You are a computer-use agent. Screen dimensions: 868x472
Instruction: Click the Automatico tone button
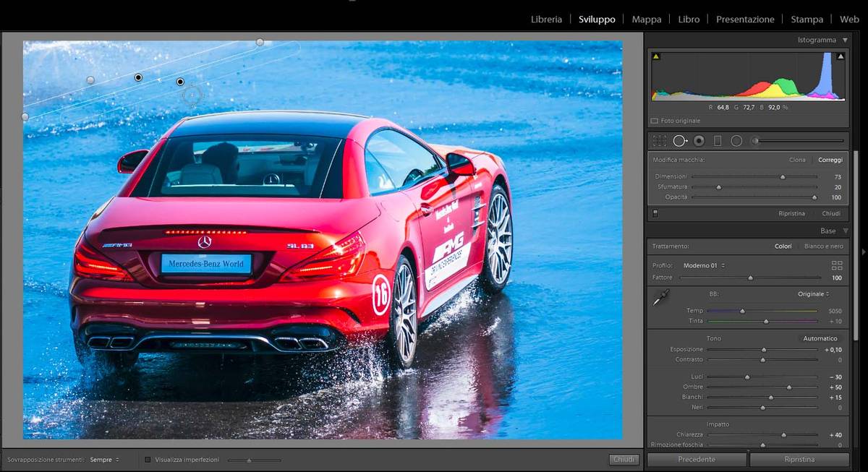pyautogui.click(x=820, y=338)
